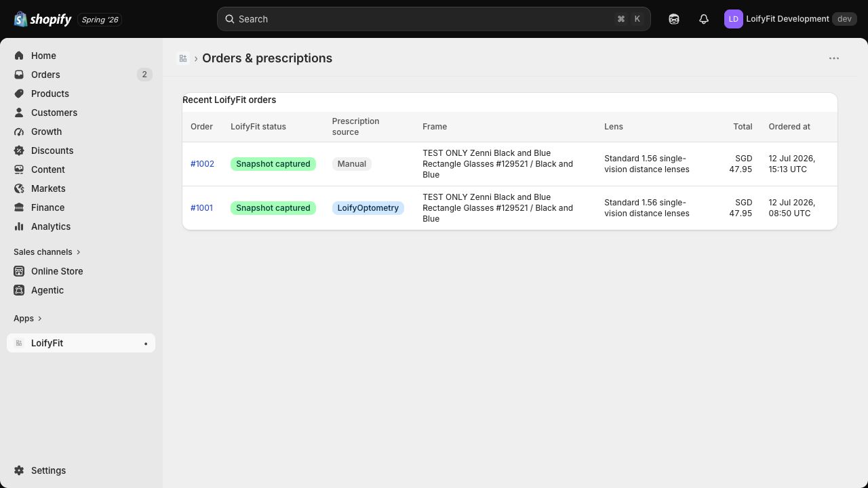Click the LD store avatar
This screenshot has width=868, height=488.
(x=734, y=19)
